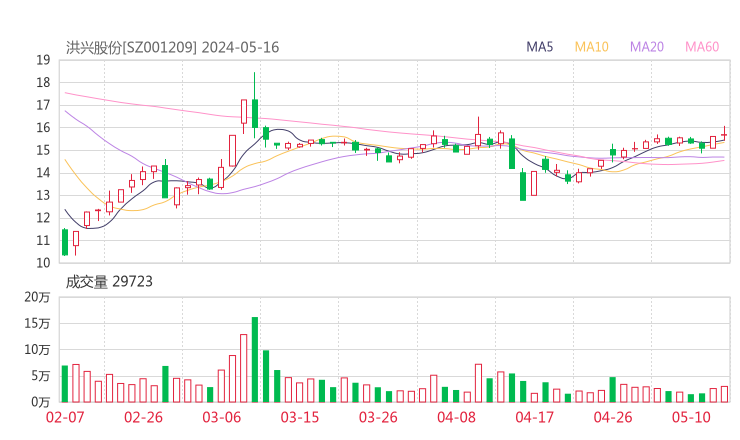Click the 10 price axis label

tap(43, 263)
